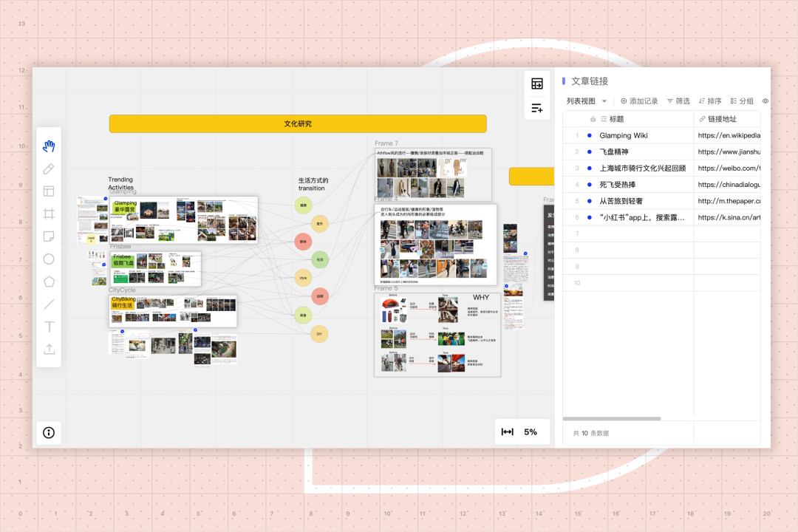Click the 文章链接 table title
This screenshot has height=532, width=798.
coord(590,81)
